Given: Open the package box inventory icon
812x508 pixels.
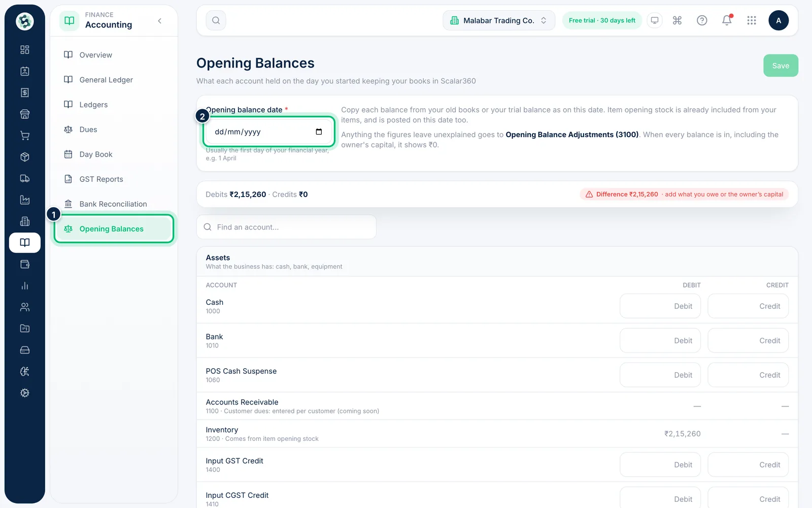Looking at the screenshot, I should [24, 157].
